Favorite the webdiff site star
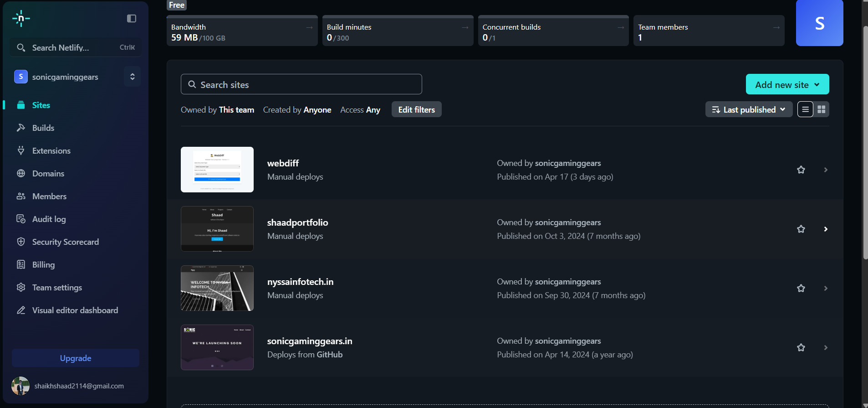 (x=801, y=170)
